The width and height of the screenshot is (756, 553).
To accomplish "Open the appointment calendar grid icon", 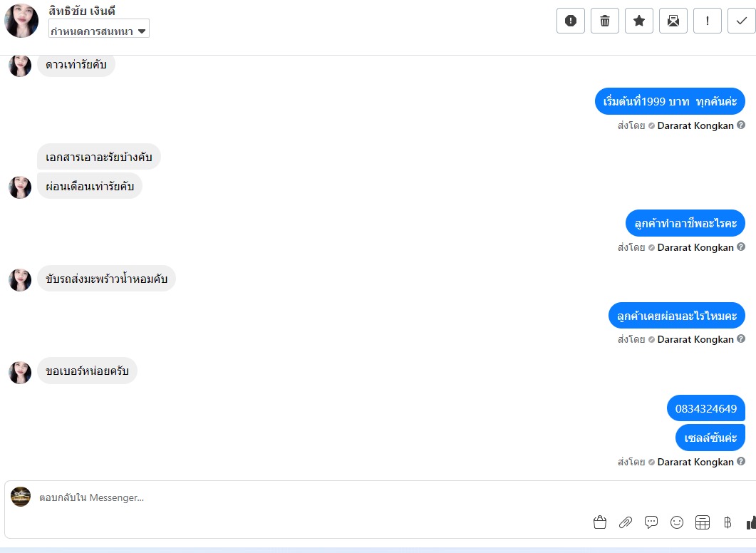I will (x=703, y=522).
